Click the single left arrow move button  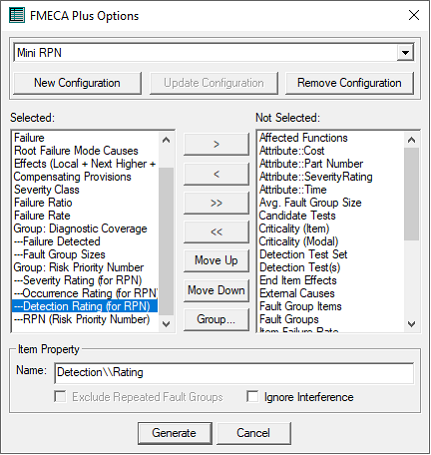(216, 174)
